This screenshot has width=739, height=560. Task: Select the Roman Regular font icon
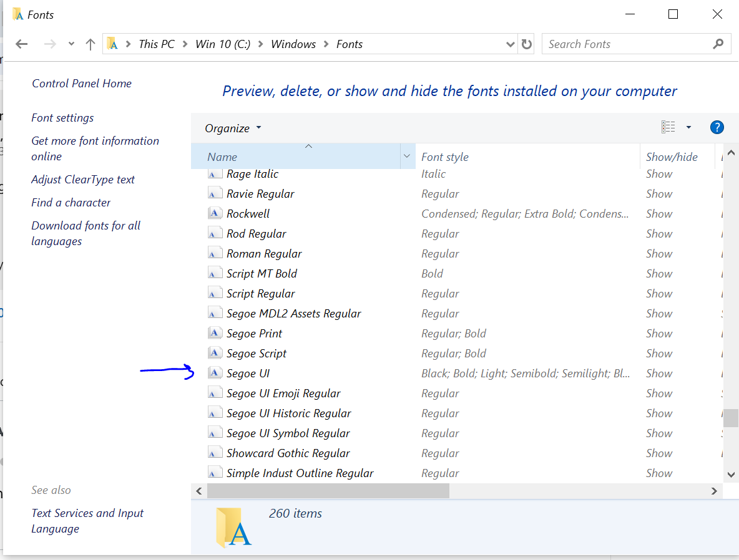pos(215,253)
